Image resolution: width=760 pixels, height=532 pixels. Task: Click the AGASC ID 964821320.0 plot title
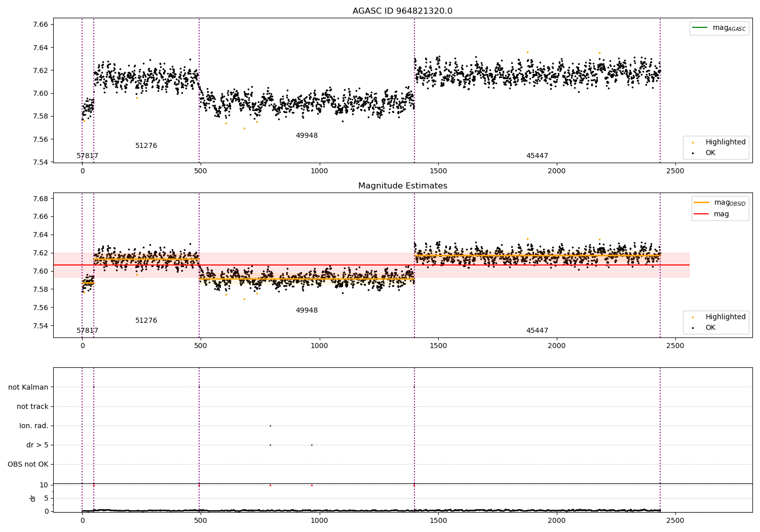402,11
